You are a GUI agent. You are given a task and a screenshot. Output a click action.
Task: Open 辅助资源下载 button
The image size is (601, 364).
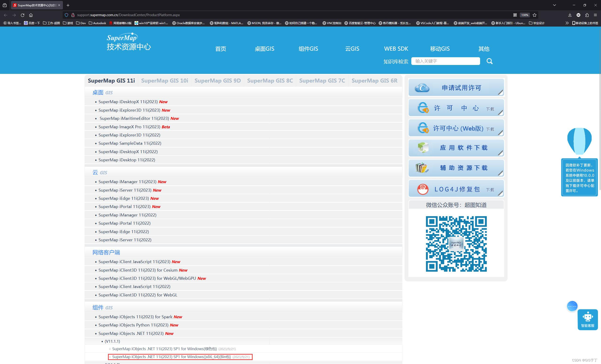(456, 168)
